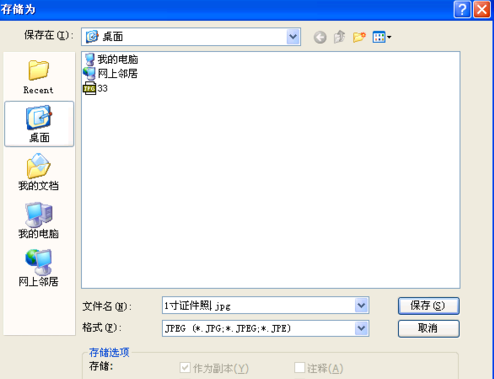Expand the 文件名 dropdown arrow
Image resolution: width=494 pixels, height=379 pixels.
click(361, 305)
